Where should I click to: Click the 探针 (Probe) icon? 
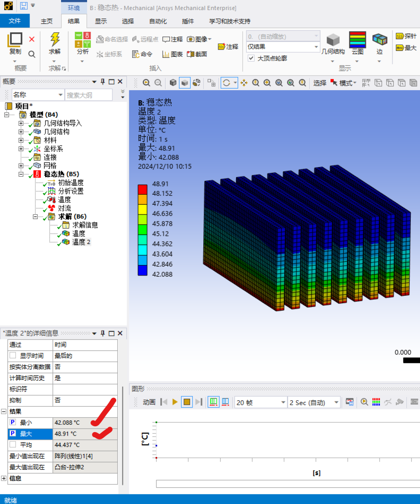[x=400, y=36]
